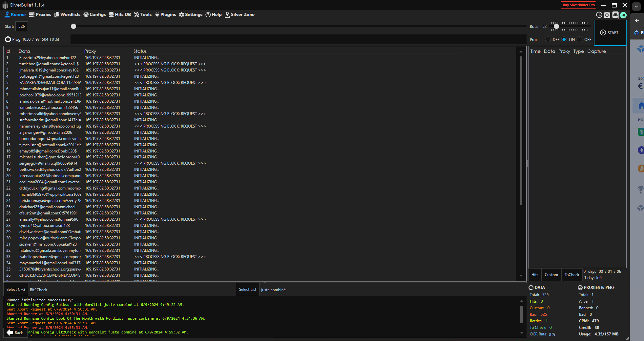Click the Back arrow button
644x341 pixels.
[x=15, y=332]
